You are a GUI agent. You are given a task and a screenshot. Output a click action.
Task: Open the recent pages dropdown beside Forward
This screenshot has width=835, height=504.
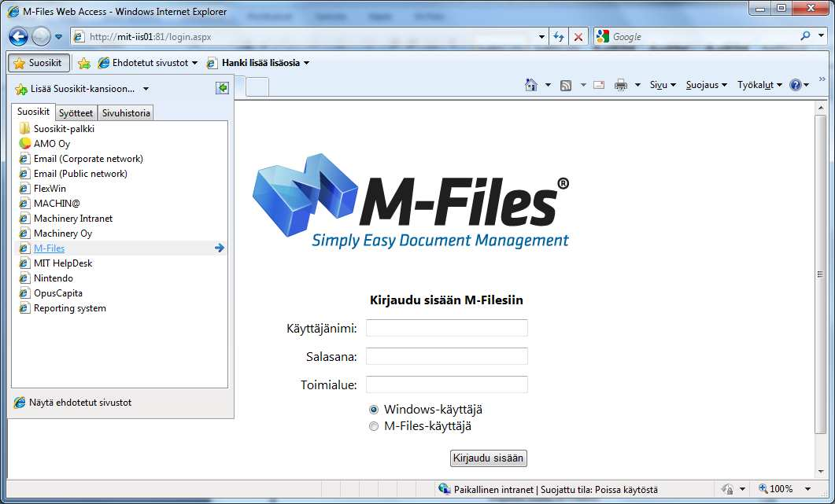click(x=58, y=37)
